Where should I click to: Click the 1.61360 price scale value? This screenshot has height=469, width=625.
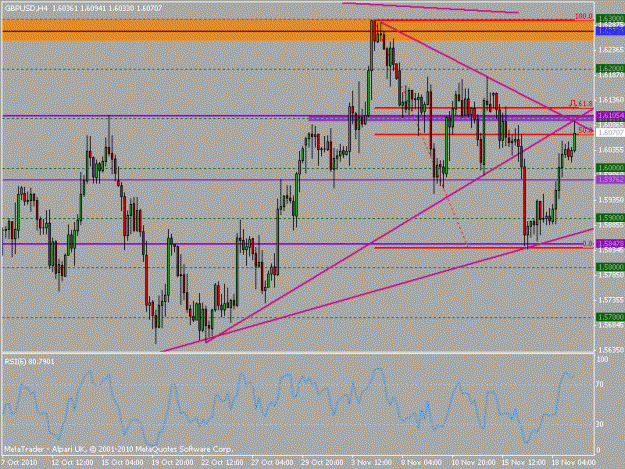tap(611, 100)
